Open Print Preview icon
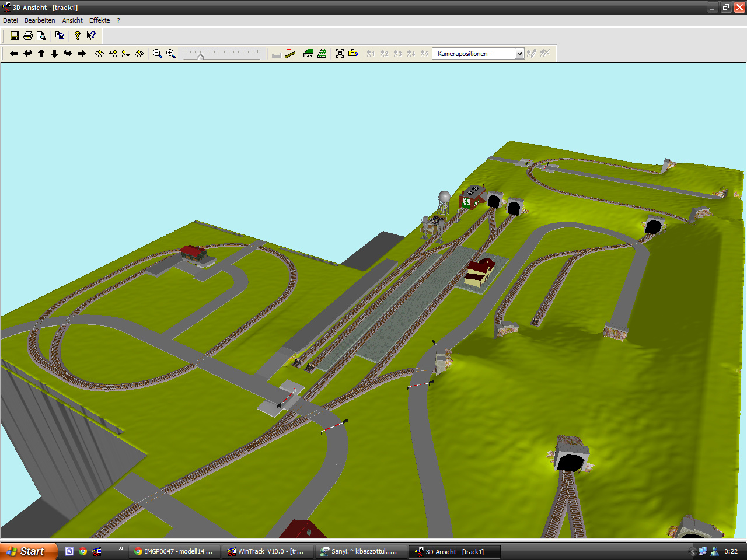This screenshot has height=560, width=747. (x=41, y=36)
